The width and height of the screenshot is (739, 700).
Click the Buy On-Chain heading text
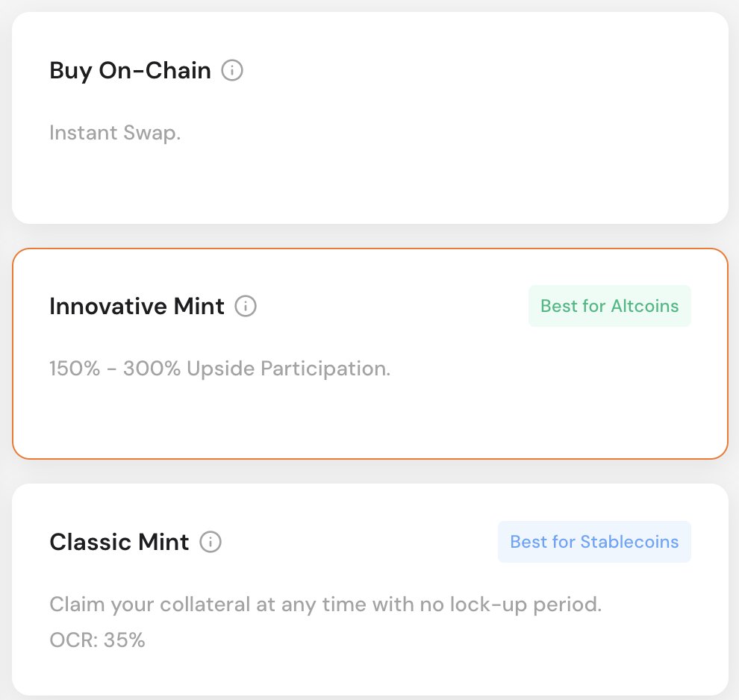click(x=130, y=71)
